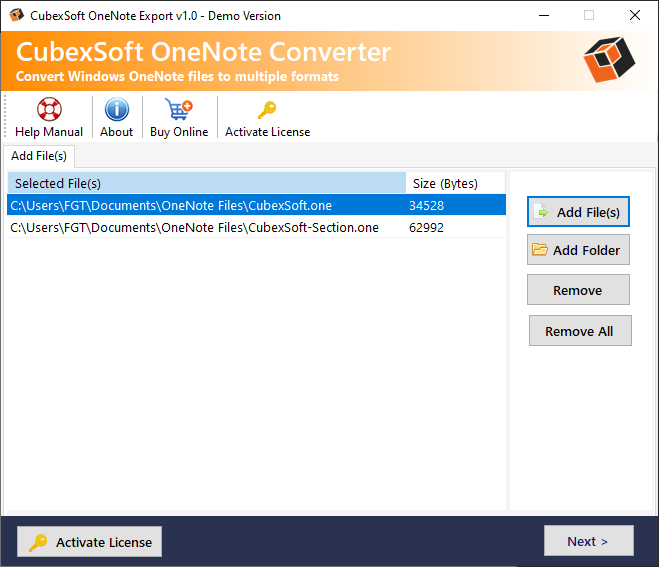
Task: Click the About info icon
Action: tap(116, 109)
